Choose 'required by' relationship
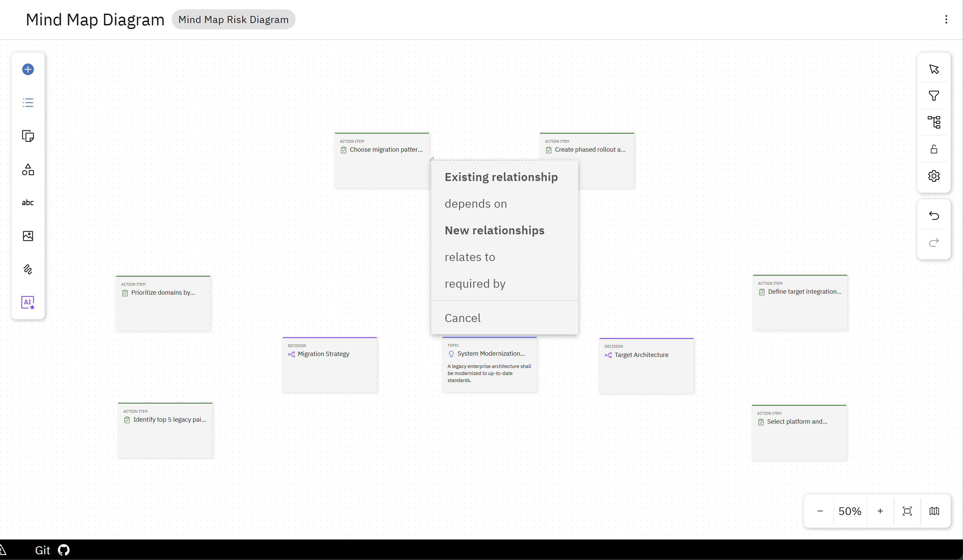Viewport: 963px width, 560px height. [504, 283]
